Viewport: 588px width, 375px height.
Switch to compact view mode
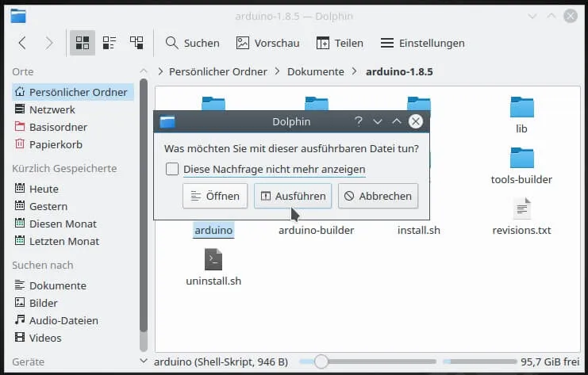pos(110,43)
